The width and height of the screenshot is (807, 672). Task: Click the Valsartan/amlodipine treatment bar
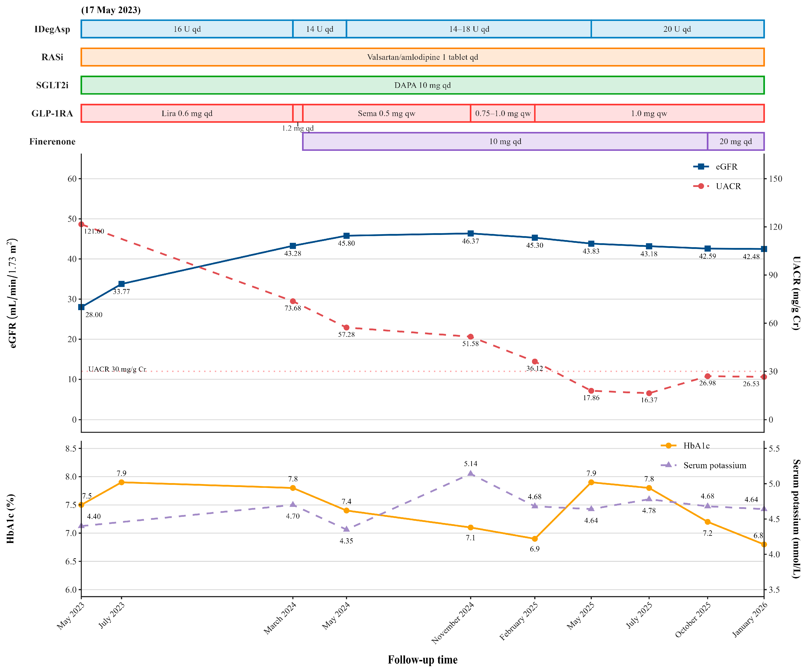tap(423, 57)
